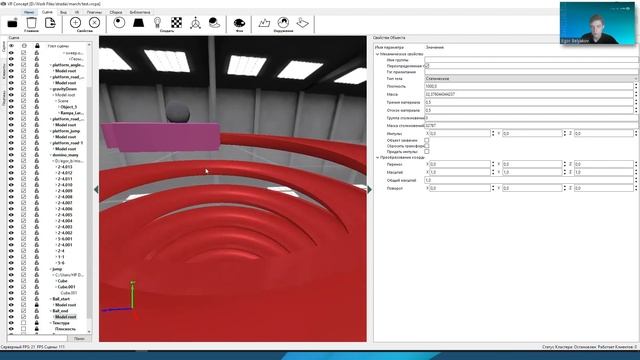Screen dimensions: 640x360
Task: Click the round environment sphere icon
Action: (x=283, y=22)
